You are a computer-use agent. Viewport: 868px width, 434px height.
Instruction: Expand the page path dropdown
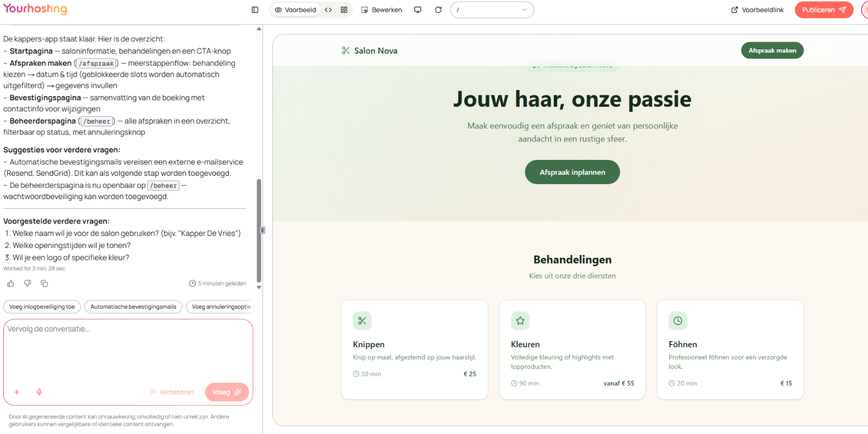pos(492,10)
